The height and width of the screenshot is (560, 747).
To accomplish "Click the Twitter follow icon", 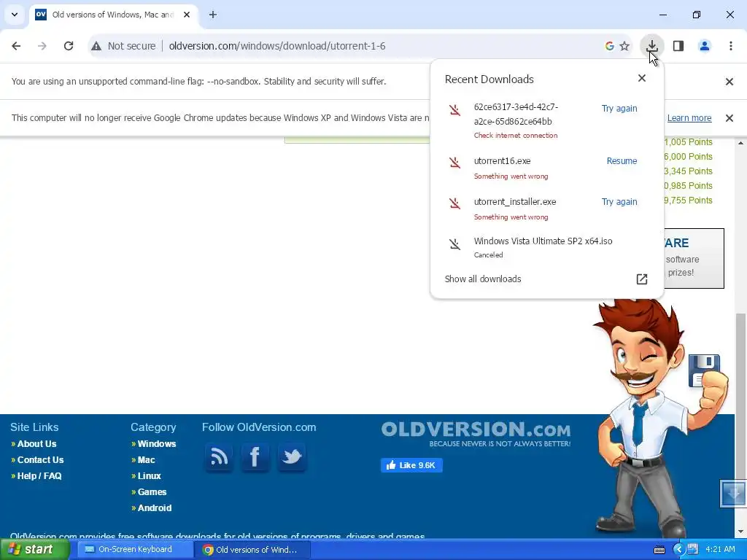I will (x=291, y=456).
